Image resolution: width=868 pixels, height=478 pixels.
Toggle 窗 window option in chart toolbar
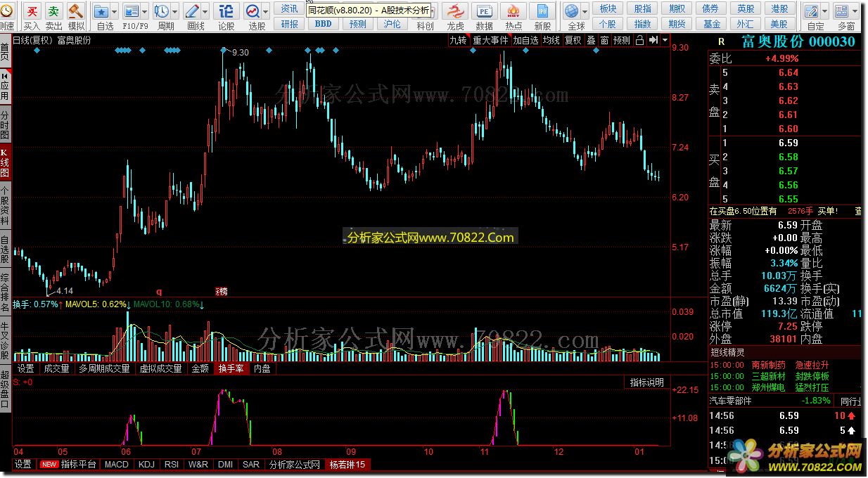click(x=604, y=40)
